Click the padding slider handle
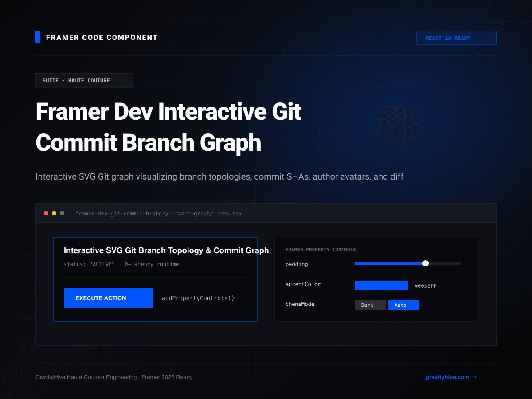532x399 pixels. tap(426, 263)
